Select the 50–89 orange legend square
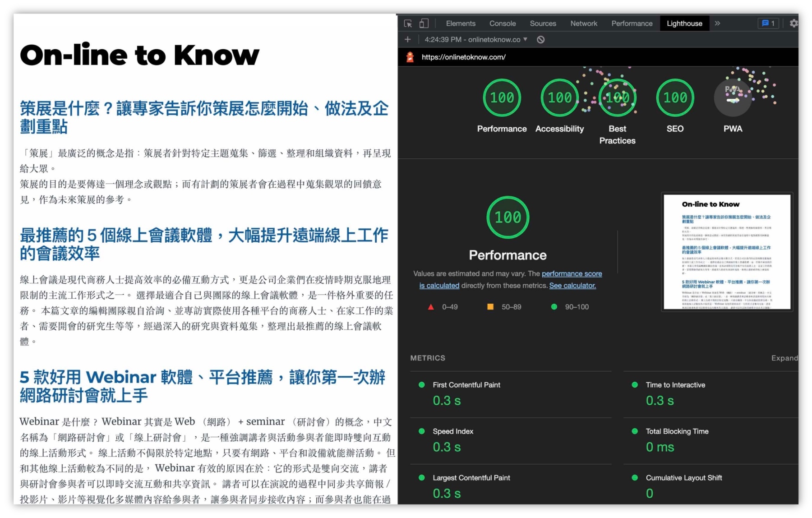Image resolution: width=812 pixels, height=518 pixels. tap(490, 306)
